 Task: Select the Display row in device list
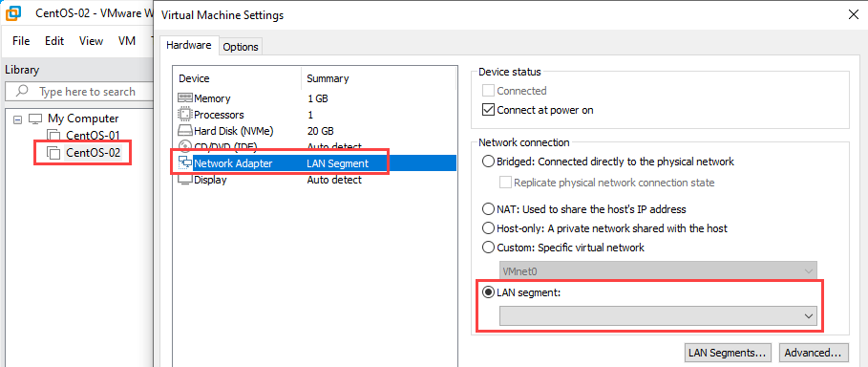tap(314, 180)
